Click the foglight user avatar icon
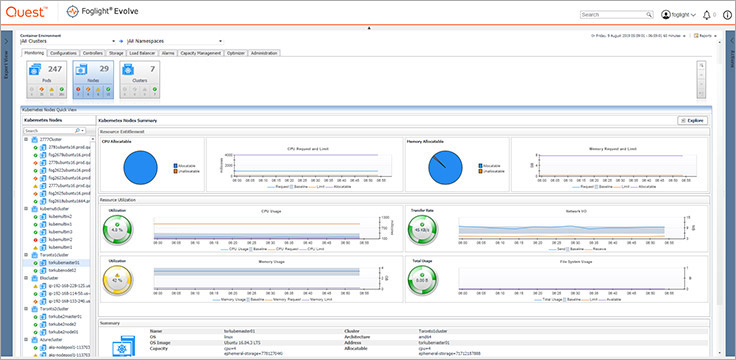736x360 pixels. (x=666, y=15)
